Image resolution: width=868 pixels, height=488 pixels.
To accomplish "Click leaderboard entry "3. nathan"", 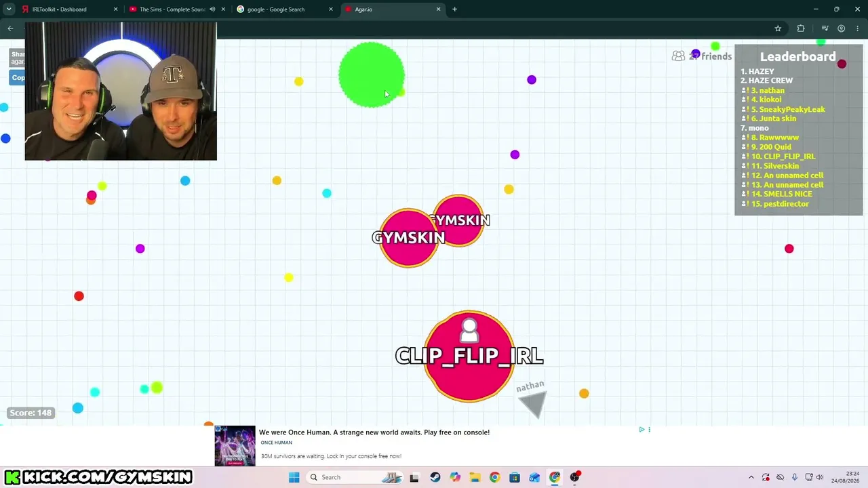I will [763, 90].
